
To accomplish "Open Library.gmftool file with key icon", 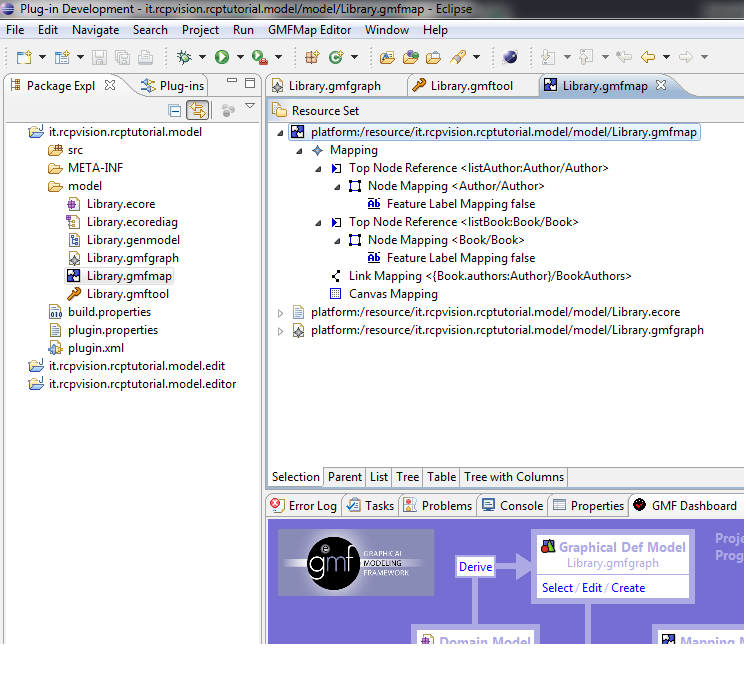I will [126, 294].
